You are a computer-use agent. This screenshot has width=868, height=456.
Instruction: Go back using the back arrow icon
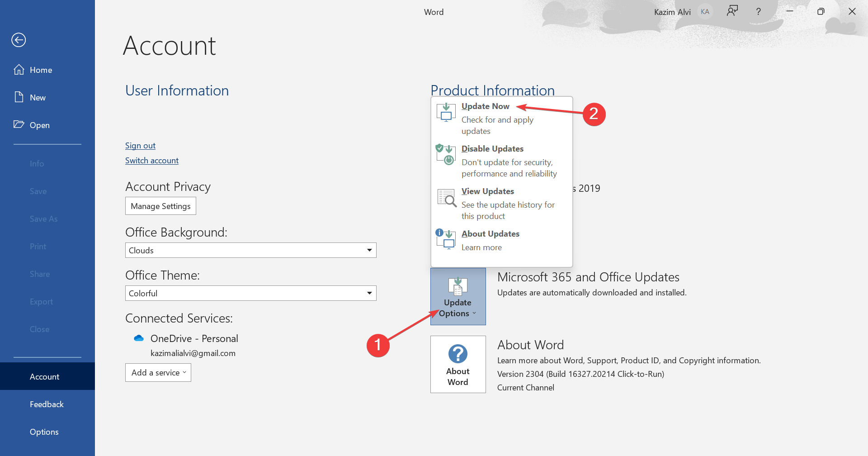(19, 40)
